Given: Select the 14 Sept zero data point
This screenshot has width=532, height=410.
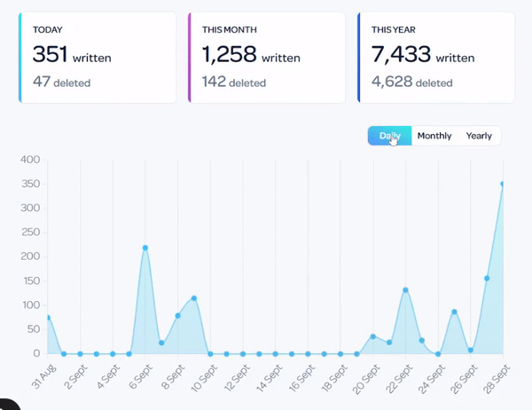Looking at the screenshot, I should click(276, 353).
